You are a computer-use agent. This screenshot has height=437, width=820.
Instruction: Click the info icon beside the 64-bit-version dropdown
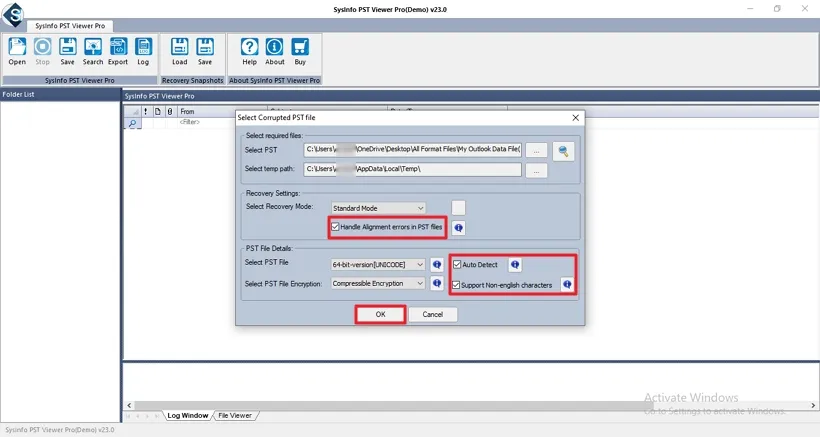point(437,264)
